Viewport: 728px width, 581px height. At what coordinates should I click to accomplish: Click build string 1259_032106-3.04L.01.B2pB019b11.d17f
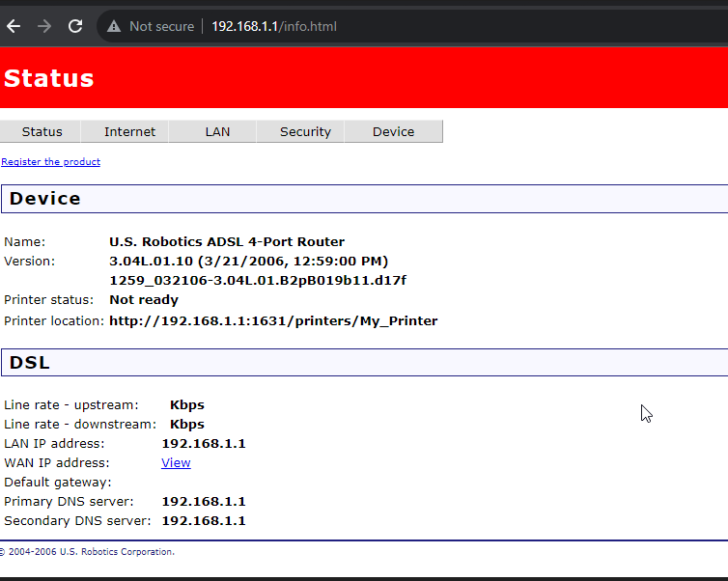tap(258, 281)
